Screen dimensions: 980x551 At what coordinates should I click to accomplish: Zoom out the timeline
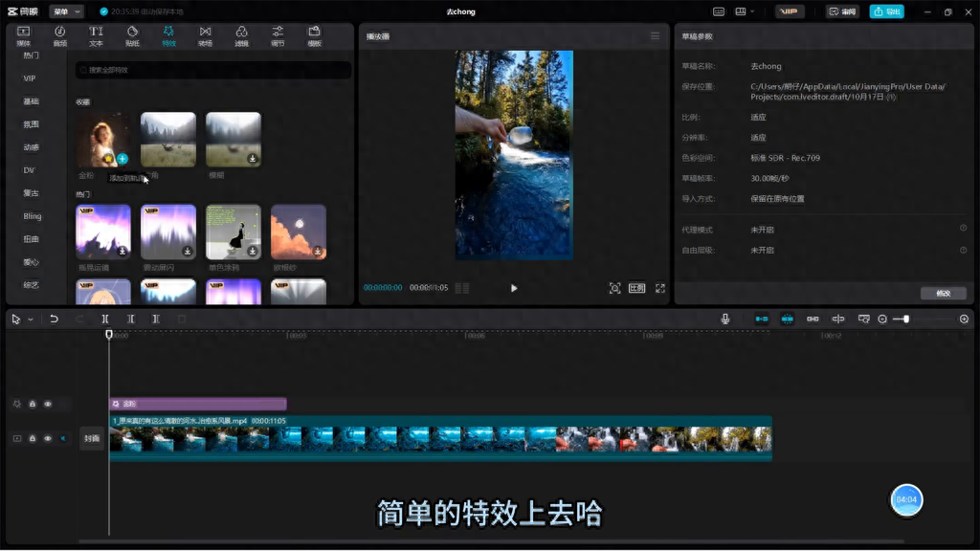(881, 320)
